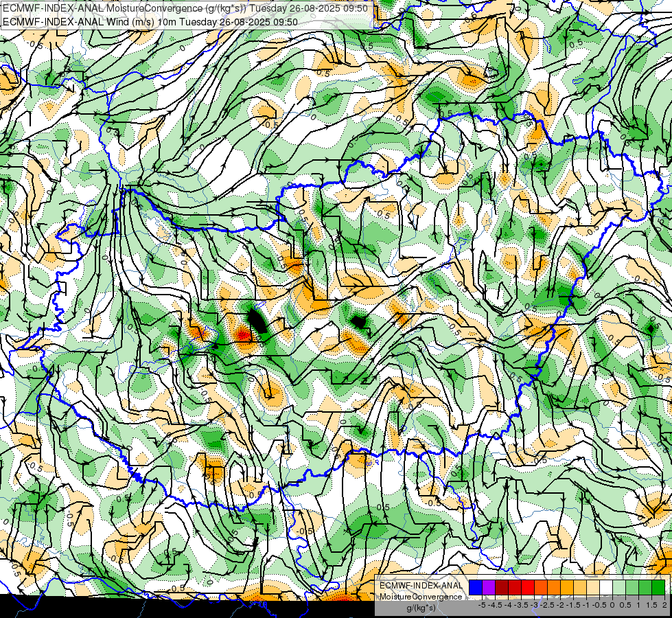Image resolution: width=672 pixels, height=618 pixels.
Task: Click the -2 value on legend scale
Action: point(560,605)
